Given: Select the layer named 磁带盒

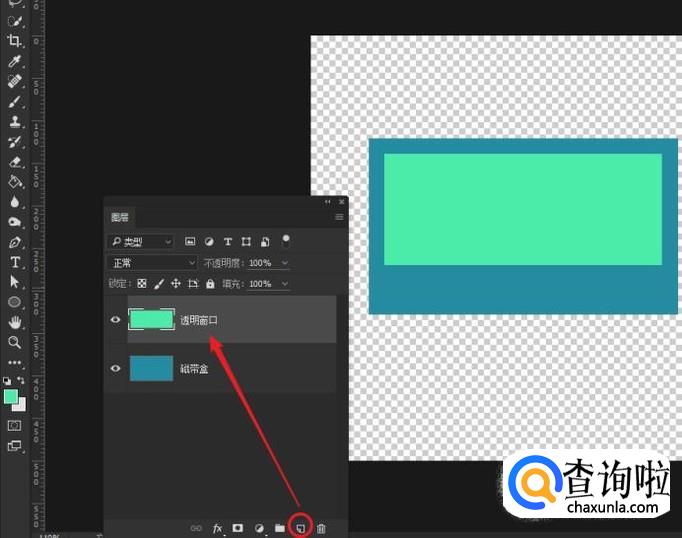Looking at the screenshot, I should (194, 369).
